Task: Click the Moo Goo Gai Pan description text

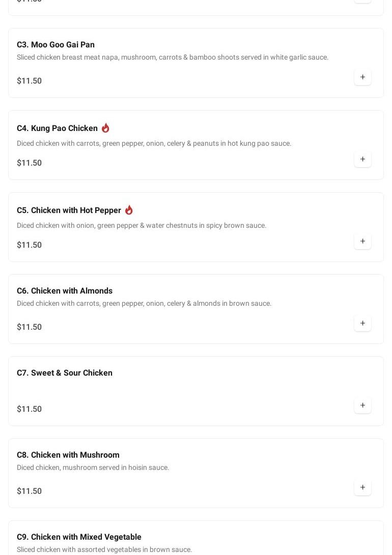Action: (x=173, y=58)
